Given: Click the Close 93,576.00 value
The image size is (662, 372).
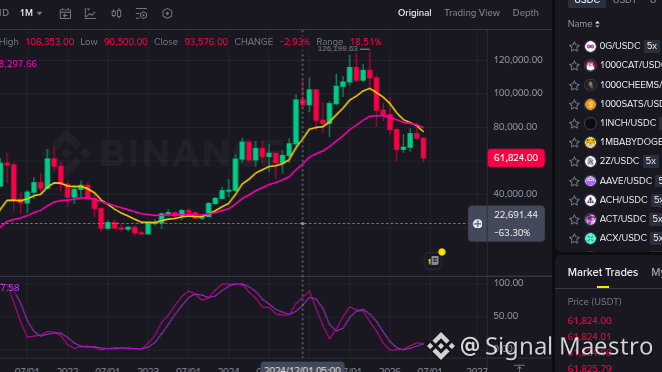Looking at the screenshot, I should (x=206, y=42).
